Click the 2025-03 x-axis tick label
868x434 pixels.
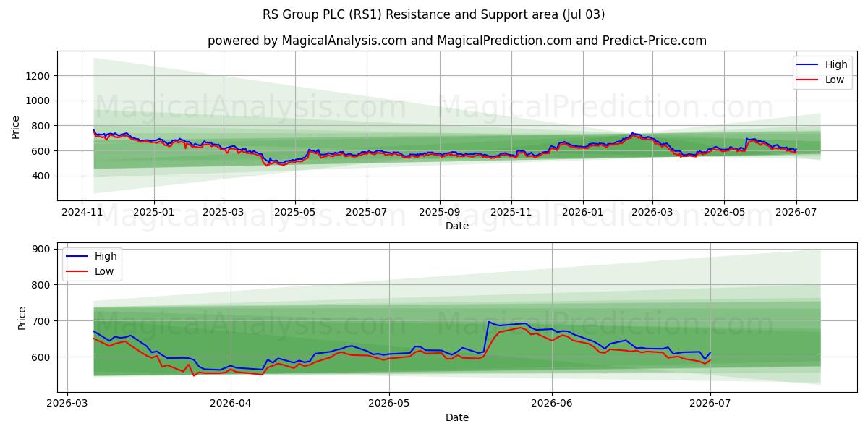coord(223,213)
